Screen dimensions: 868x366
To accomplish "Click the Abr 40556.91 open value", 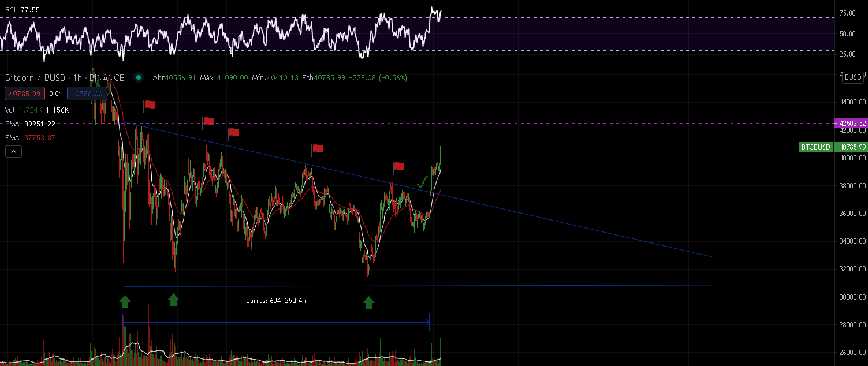I will click(x=174, y=77).
